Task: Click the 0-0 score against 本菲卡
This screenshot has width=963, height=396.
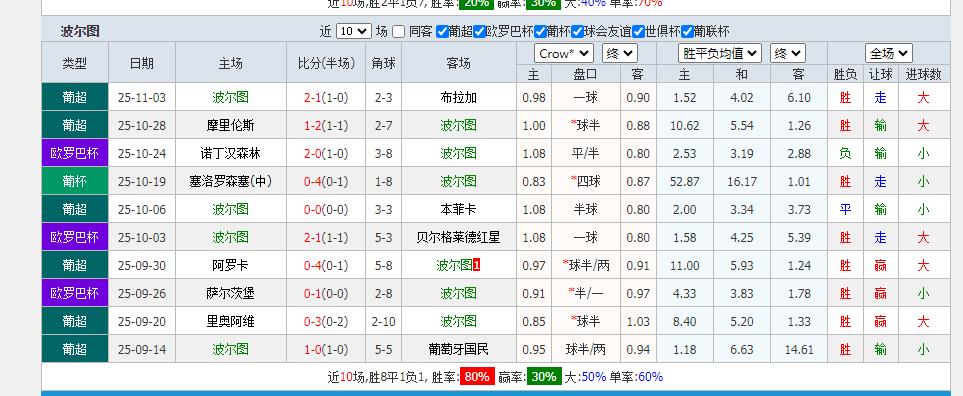Action: click(313, 209)
